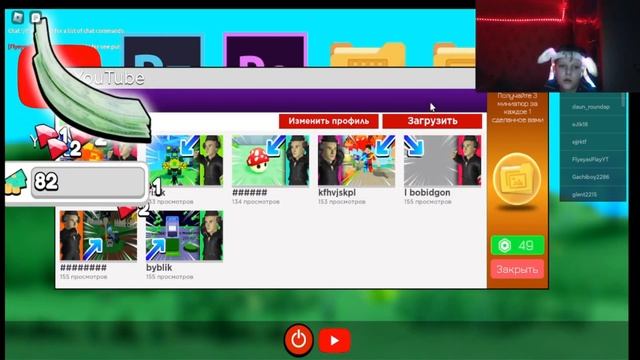
Task: Click the red power button icon
Action: tap(298, 339)
